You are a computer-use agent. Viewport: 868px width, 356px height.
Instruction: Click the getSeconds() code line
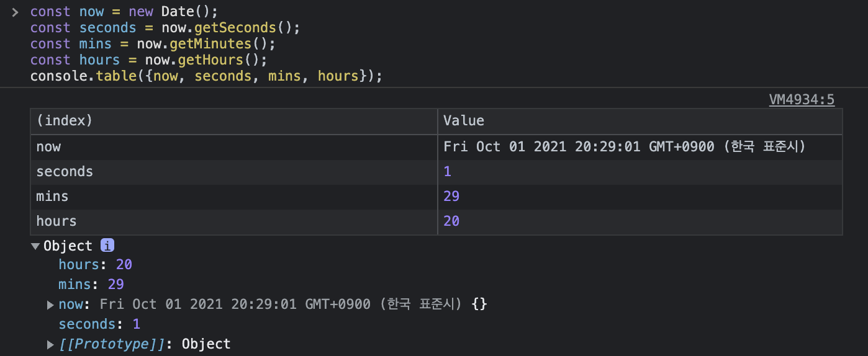(x=165, y=28)
